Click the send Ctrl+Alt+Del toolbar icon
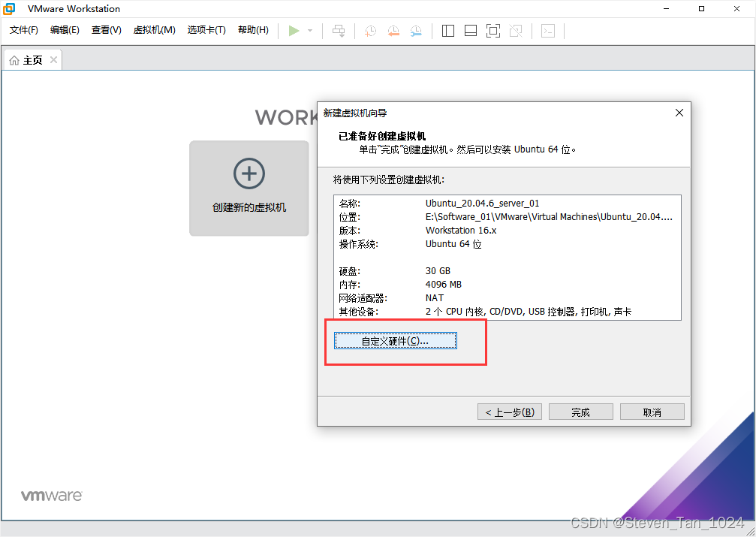Screen dimensions: 756x537 [x=339, y=31]
